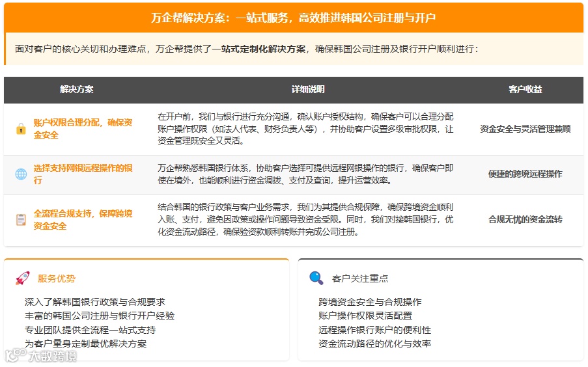
Task: Click the padlock icon beside 账户权限合理分配
Action: (21, 129)
